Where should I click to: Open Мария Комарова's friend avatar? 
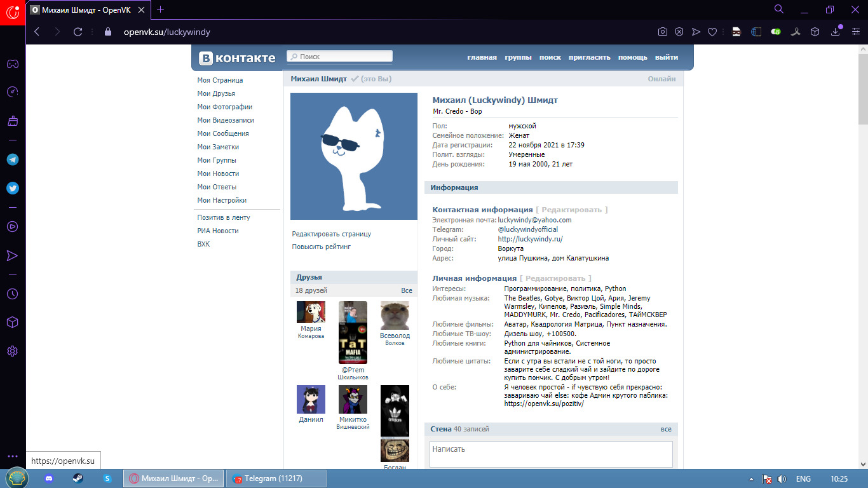(311, 312)
